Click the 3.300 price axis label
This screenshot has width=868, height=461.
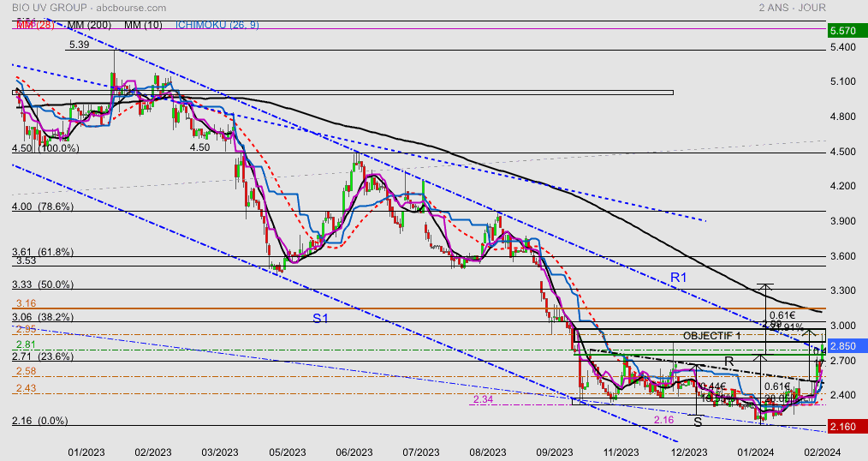(x=842, y=290)
